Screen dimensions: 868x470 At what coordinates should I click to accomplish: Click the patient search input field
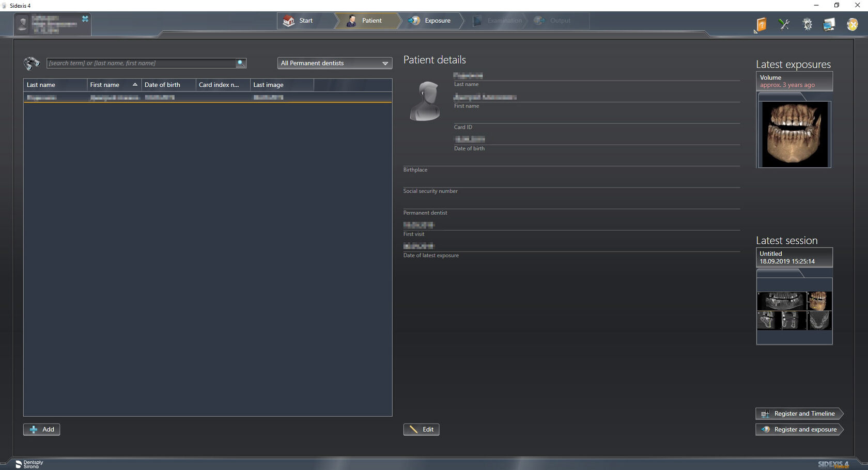[x=141, y=63]
